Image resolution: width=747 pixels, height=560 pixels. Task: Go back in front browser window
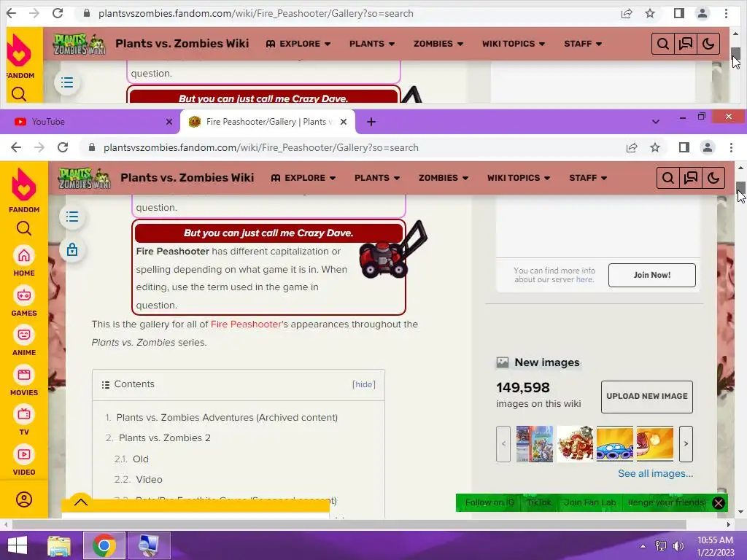16,147
